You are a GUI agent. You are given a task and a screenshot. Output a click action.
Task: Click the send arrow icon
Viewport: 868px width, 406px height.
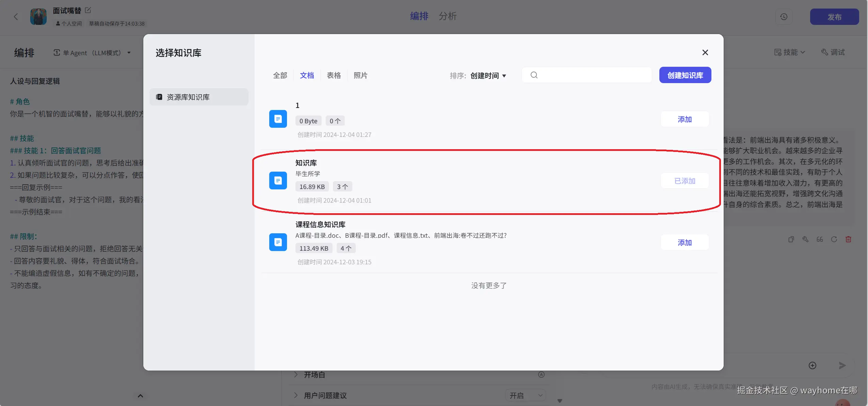[x=842, y=365]
